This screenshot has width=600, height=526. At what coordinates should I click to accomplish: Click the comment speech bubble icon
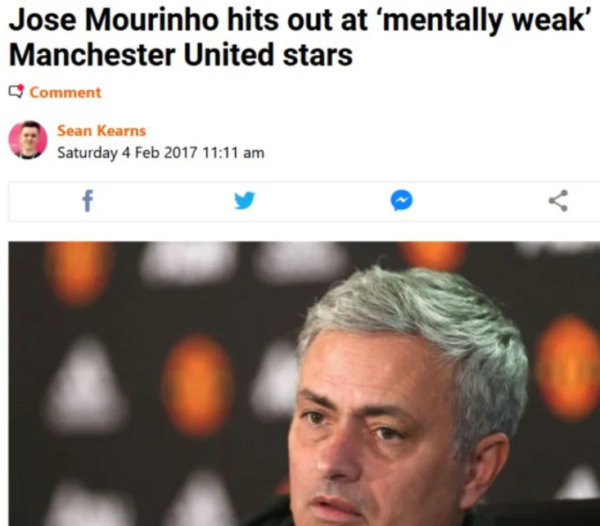(16, 92)
